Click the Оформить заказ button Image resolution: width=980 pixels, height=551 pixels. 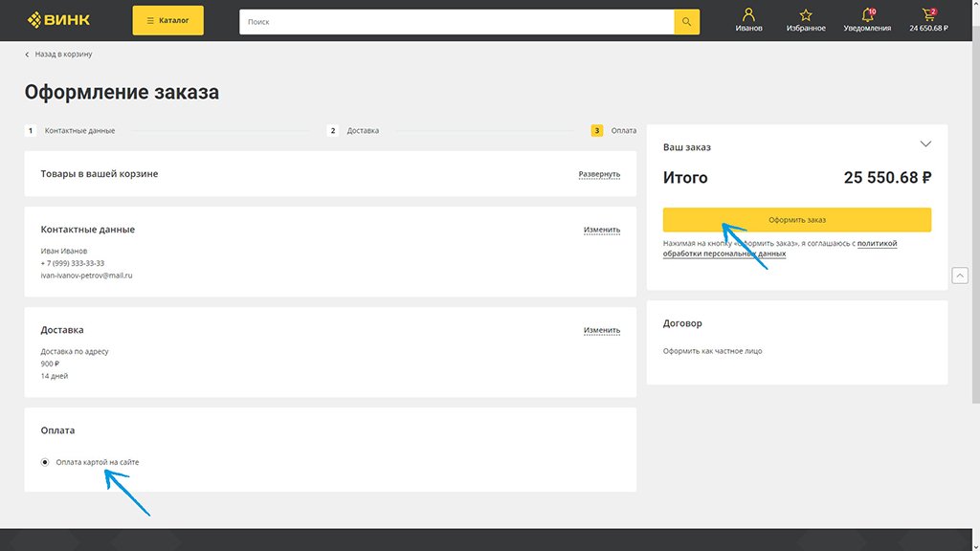click(x=797, y=220)
